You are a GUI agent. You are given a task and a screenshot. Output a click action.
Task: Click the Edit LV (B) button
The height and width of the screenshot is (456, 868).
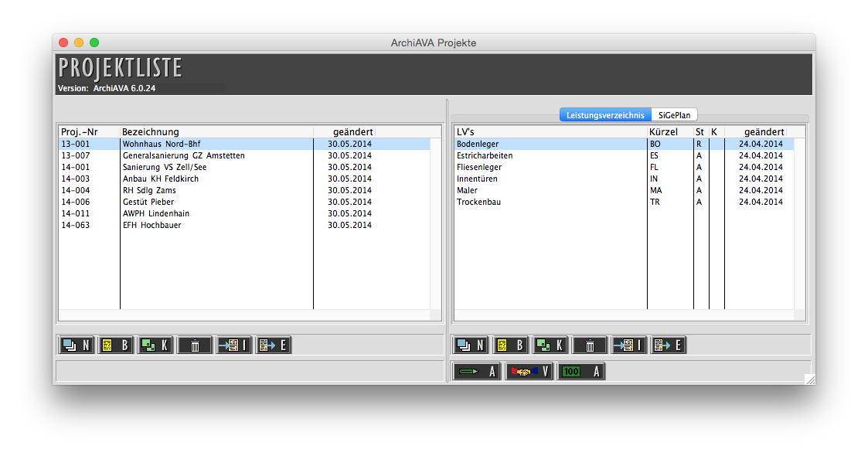click(510, 345)
